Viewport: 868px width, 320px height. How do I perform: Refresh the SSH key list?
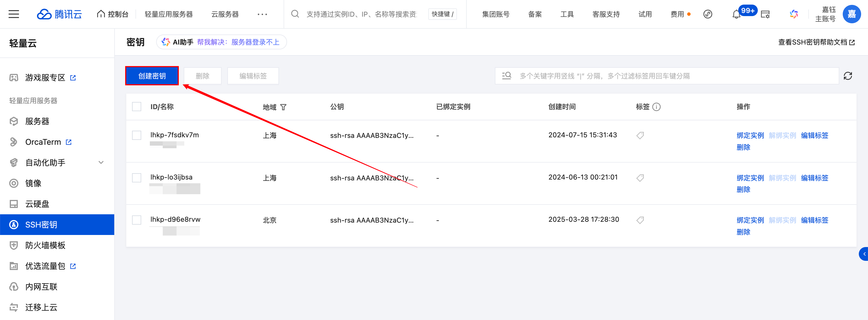(848, 76)
